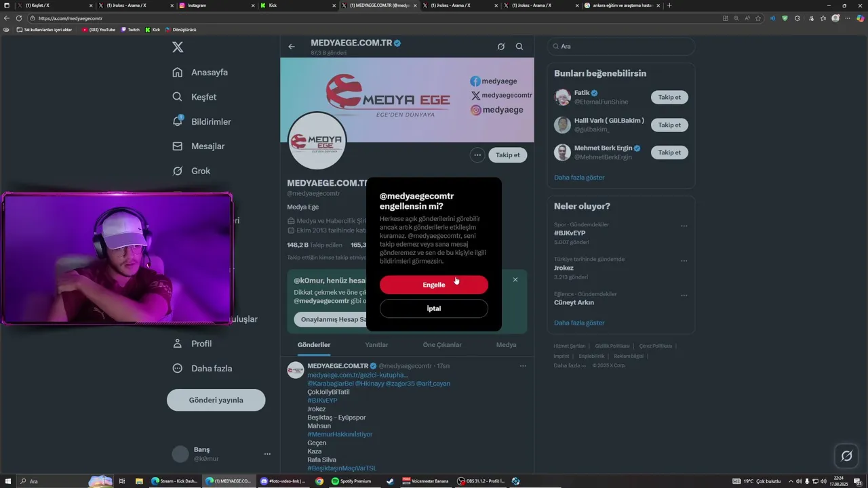Confirm block with red Engelle button
This screenshot has width=868, height=488.
point(434,285)
